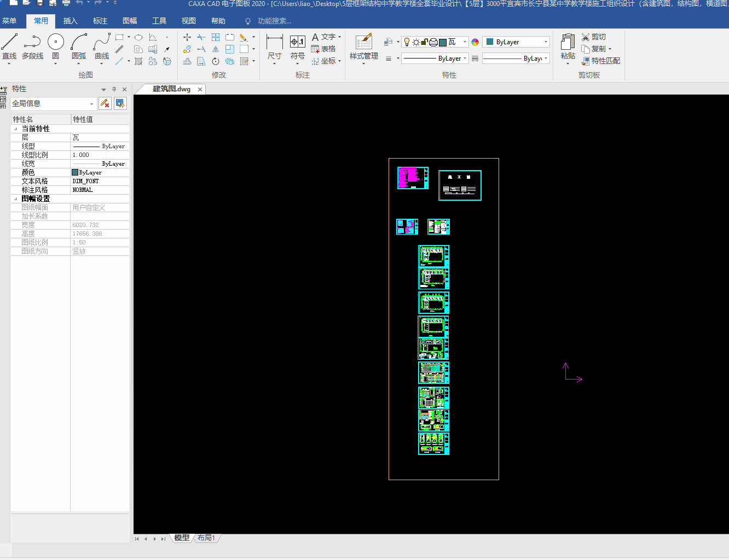Open the red ByLayer lineweight dropdown
Viewport: 729px width, 560px height.
pos(516,59)
